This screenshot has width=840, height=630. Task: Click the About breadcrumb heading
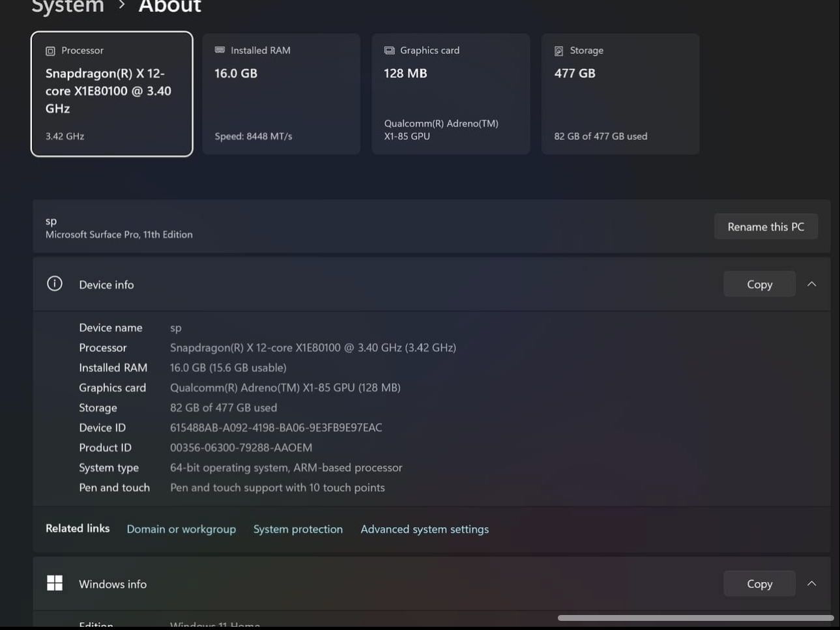click(170, 7)
